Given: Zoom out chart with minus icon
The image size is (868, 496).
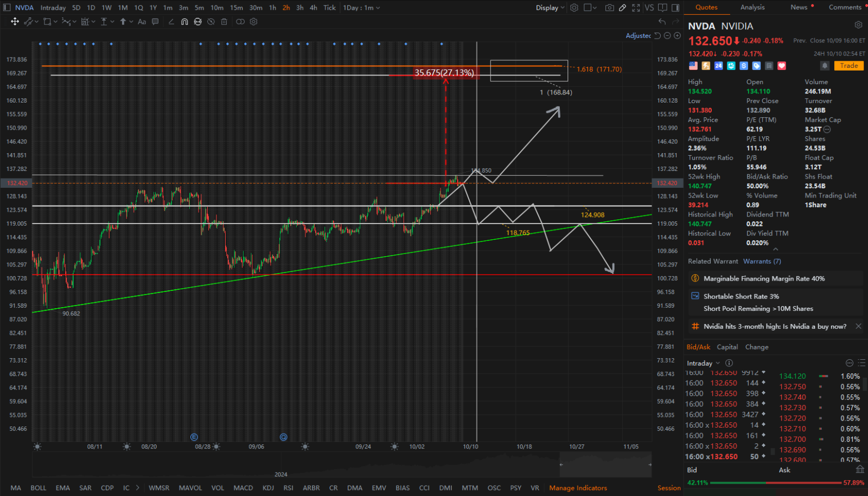Looking at the screenshot, I should coord(667,36).
